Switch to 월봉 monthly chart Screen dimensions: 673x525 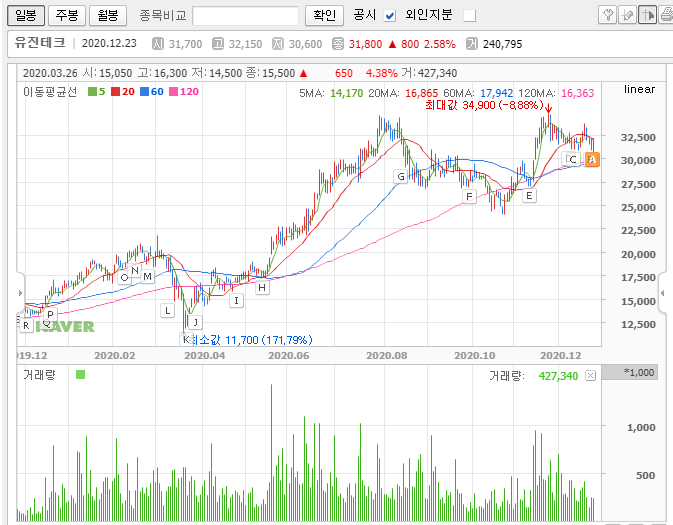(x=108, y=16)
